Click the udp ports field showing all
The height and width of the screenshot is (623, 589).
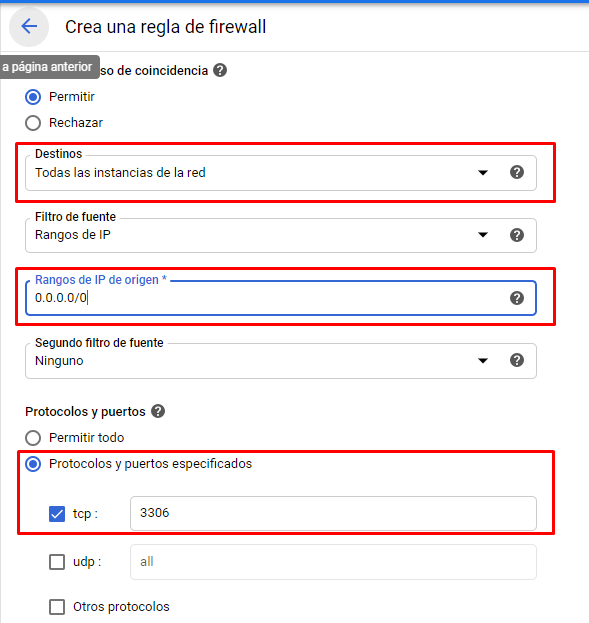[333, 562]
